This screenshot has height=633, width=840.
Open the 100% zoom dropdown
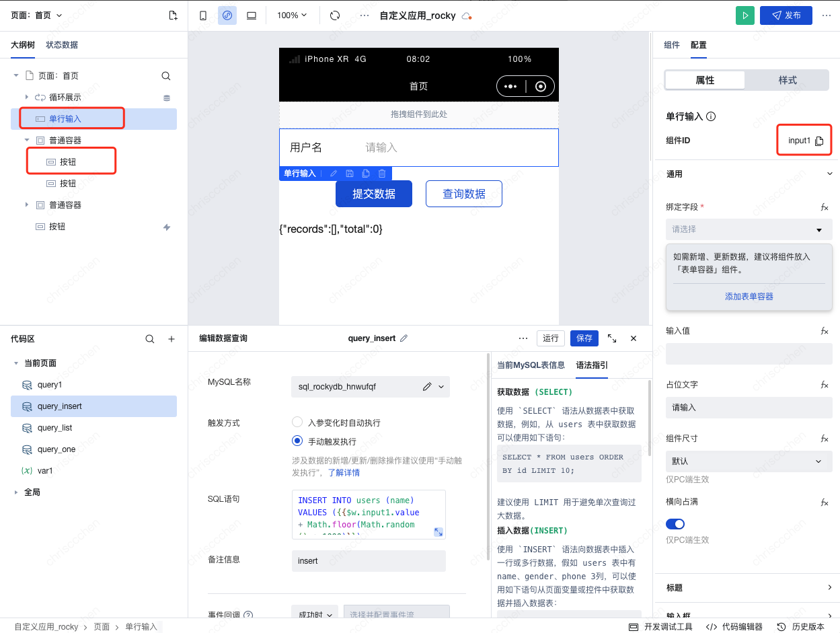[x=292, y=15]
